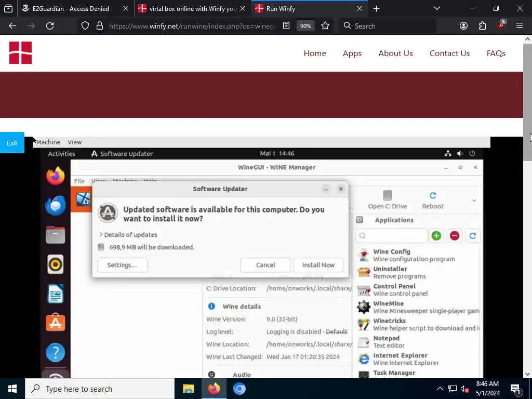Click the network icon in Ubuntu top bar
This screenshot has width=532, height=399.
[448, 153]
